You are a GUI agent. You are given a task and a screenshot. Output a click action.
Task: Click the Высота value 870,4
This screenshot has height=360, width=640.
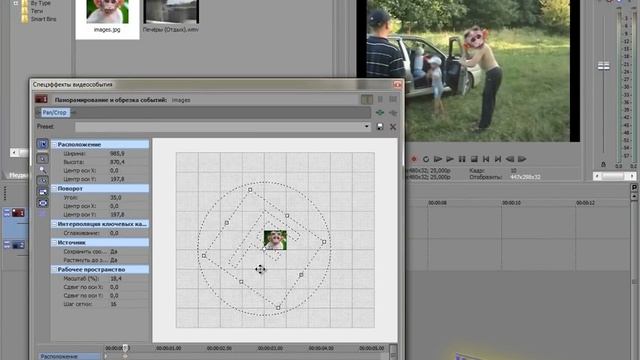coord(117,162)
